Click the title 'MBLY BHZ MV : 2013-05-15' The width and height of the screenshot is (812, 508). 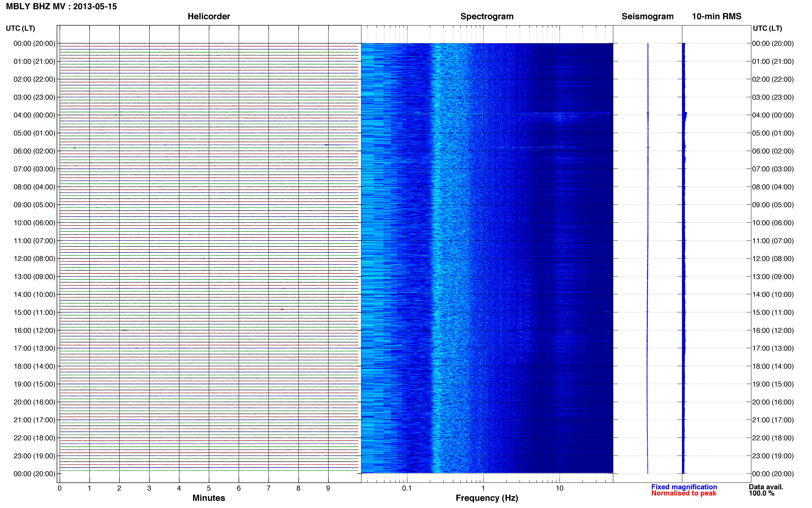[61, 6]
